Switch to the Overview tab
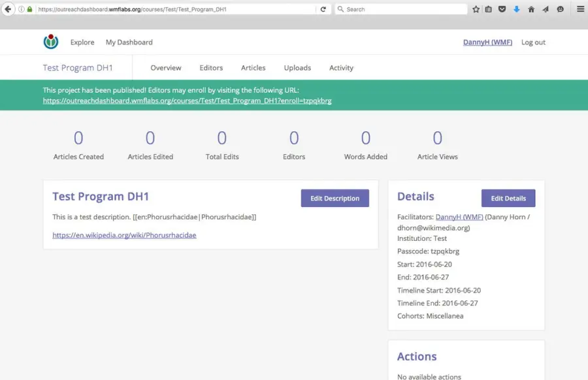The image size is (588, 380). 166,68
